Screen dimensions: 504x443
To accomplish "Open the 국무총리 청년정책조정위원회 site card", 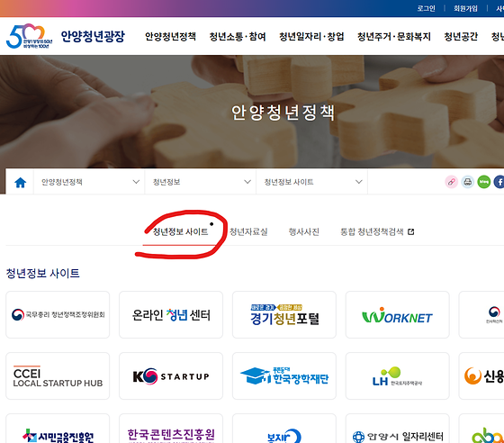I will 58,315.
